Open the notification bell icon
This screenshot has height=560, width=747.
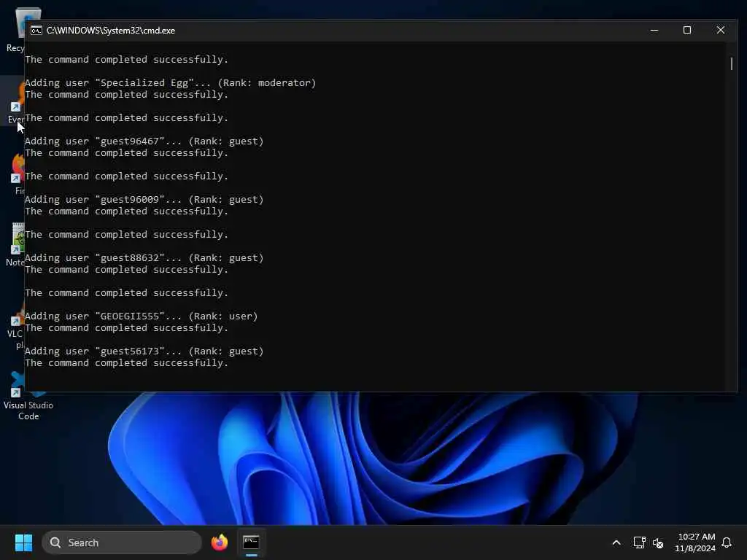(727, 542)
